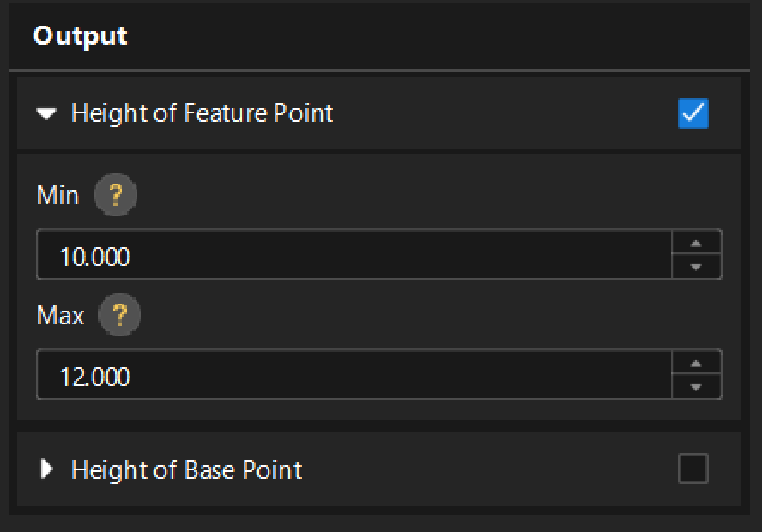The image size is (762, 532).
Task: Click empty space in Height of Feature Point row
Action: (506, 113)
